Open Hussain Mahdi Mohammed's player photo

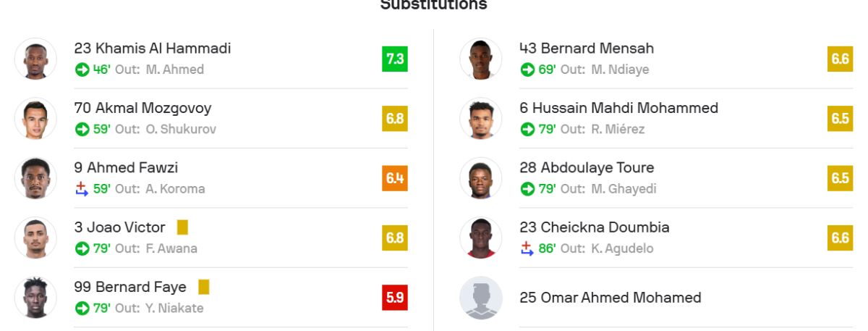coord(481,119)
